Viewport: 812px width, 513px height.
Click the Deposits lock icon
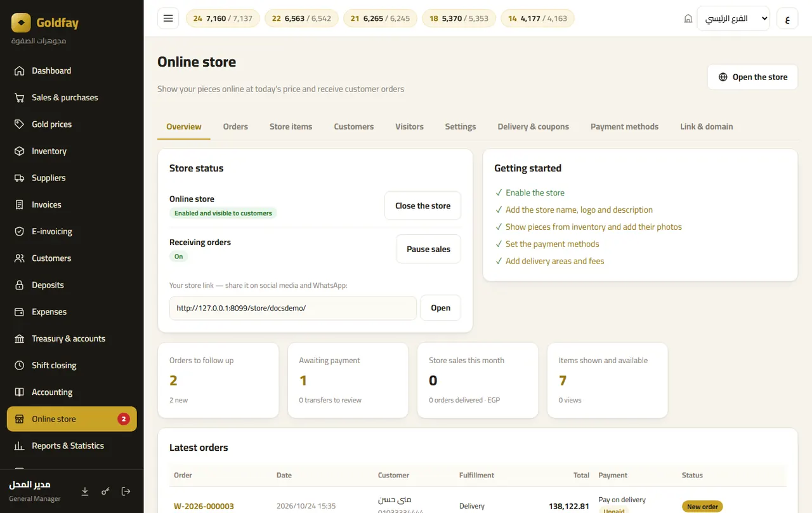point(20,285)
